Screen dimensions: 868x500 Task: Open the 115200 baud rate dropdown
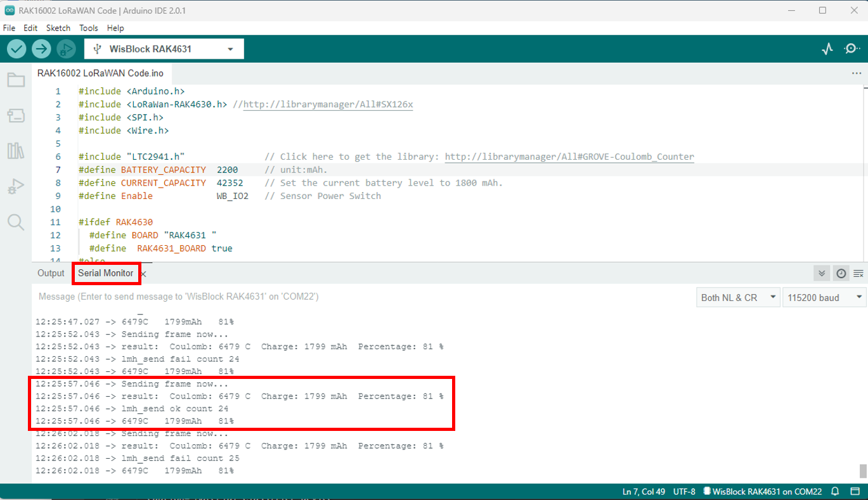point(824,297)
